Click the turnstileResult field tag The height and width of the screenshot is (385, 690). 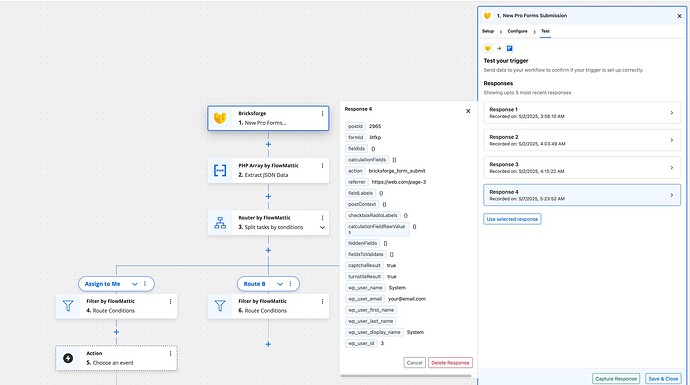tap(364, 276)
